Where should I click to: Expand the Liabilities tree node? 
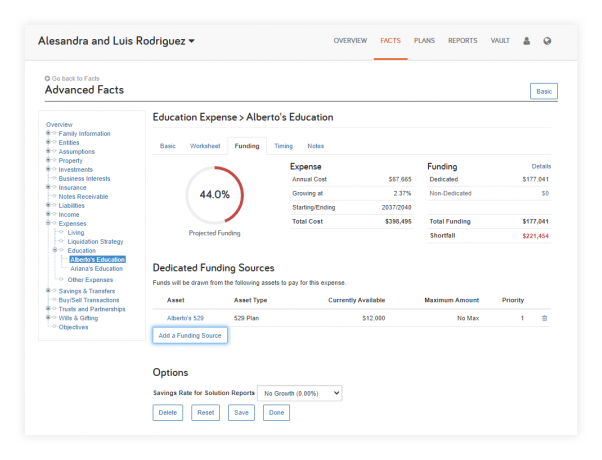pyautogui.click(x=48, y=205)
